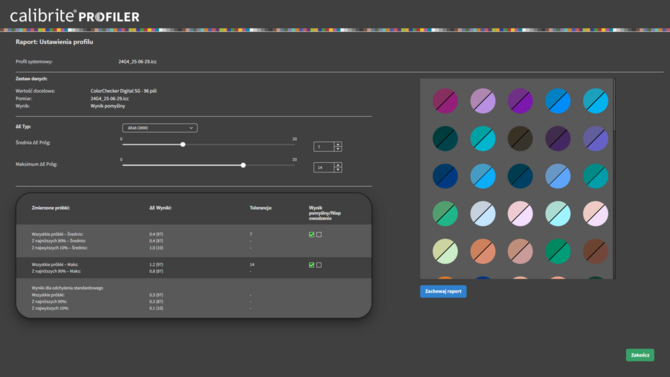Toggle the green pass checkbox for Średnia row
Viewport: 670px width, 377px height.
tap(311, 235)
